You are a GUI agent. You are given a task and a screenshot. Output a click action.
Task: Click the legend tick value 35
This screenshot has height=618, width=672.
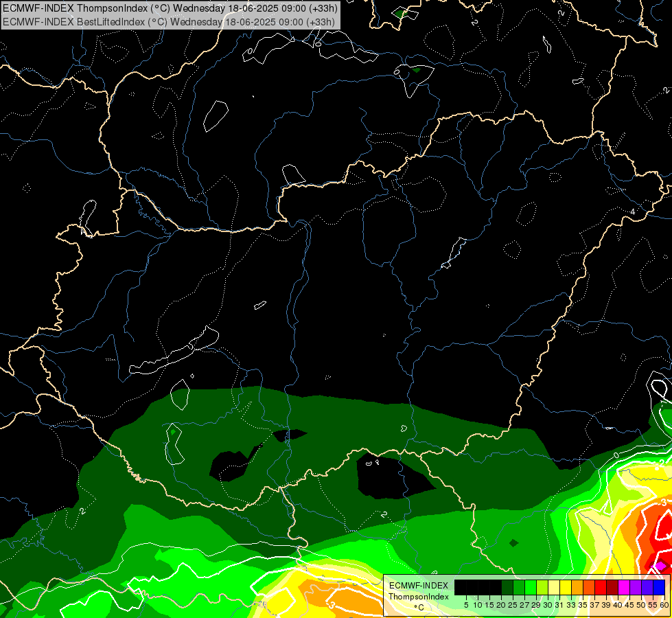(583, 605)
